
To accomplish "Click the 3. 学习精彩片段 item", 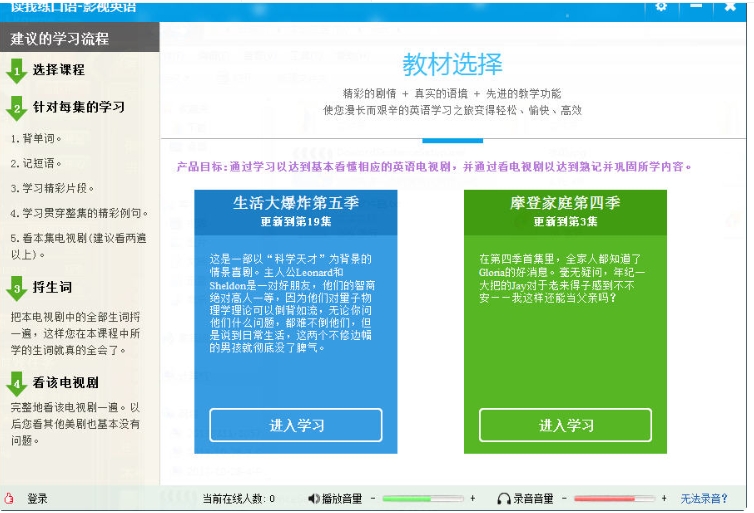I will (52, 188).
